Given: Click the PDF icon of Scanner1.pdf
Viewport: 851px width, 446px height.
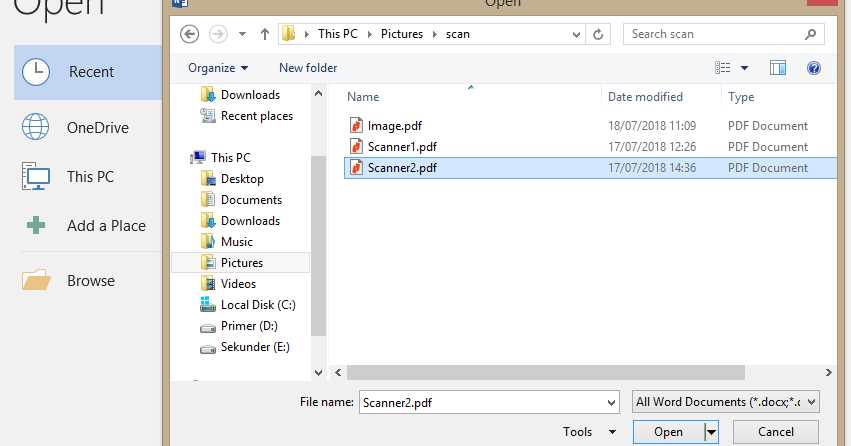Looking at the screenshot, I should click(x=356, y=147).
